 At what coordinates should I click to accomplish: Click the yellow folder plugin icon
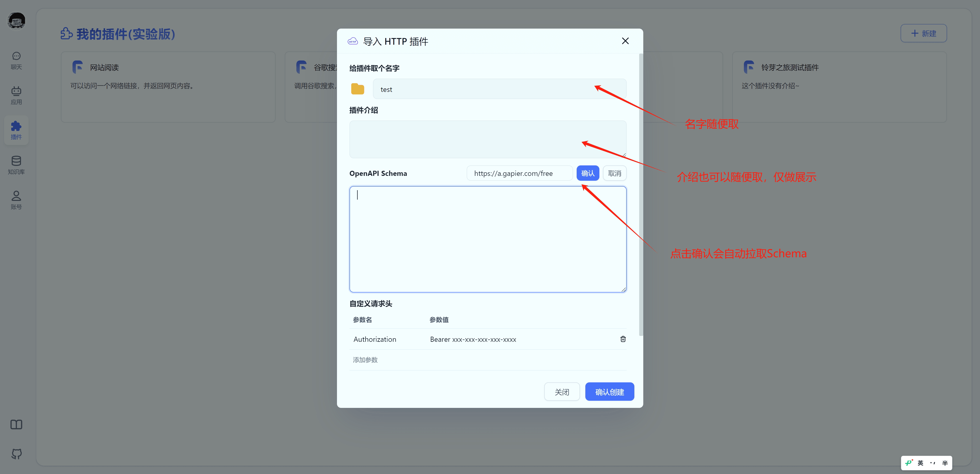pos(357,89)
